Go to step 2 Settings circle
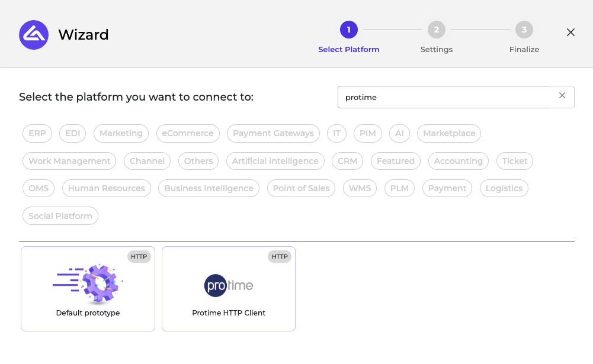 click(x=437, y=30)
